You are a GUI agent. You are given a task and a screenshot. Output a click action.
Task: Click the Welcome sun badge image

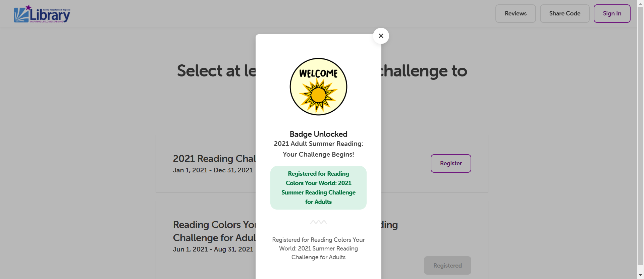[x=318, y=87]
